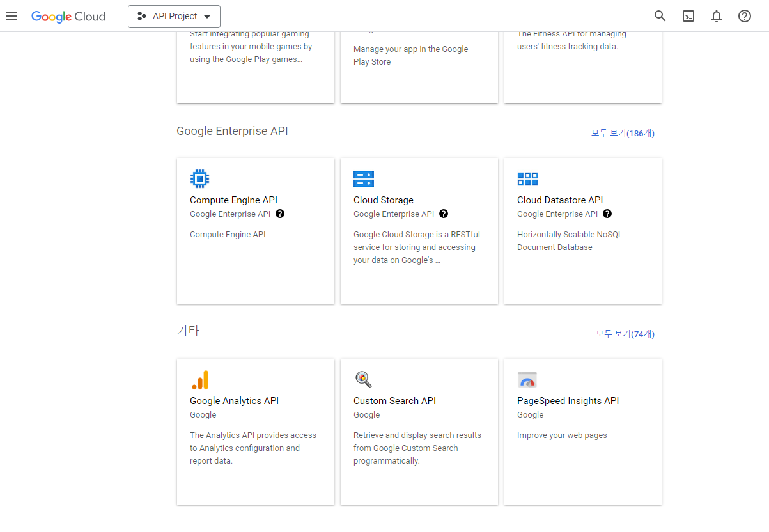Image resolution: width=769 pixels, height=532 pixels.
Task: Click the Cloud Storage icon
Action: (364, 178)
